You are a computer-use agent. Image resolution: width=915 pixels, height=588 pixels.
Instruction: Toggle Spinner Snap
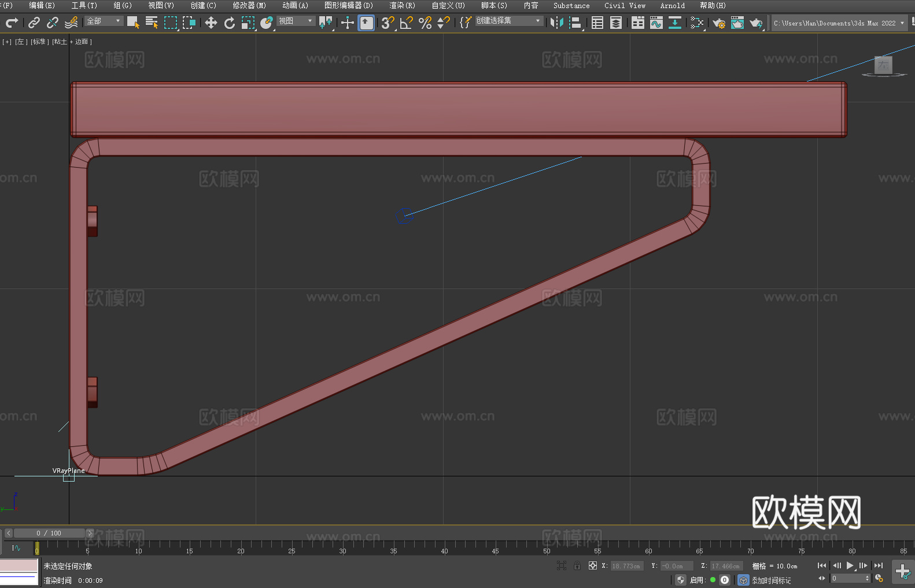[x=443, y=23]
